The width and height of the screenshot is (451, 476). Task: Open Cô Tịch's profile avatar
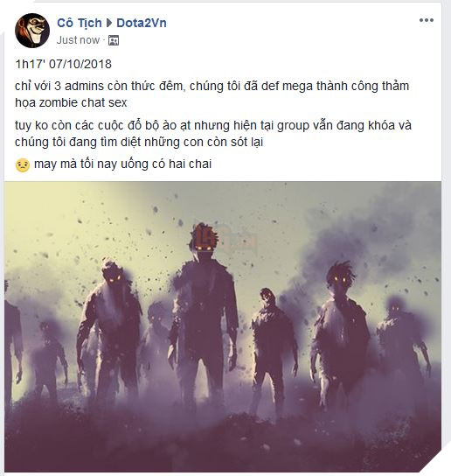click(32, 31)
